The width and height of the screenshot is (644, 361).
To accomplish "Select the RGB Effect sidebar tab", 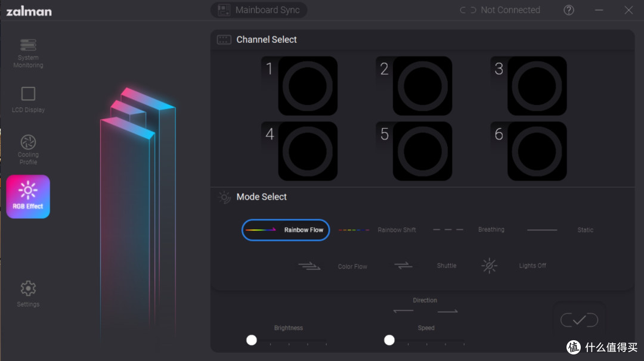I will [x=28, y=197].
